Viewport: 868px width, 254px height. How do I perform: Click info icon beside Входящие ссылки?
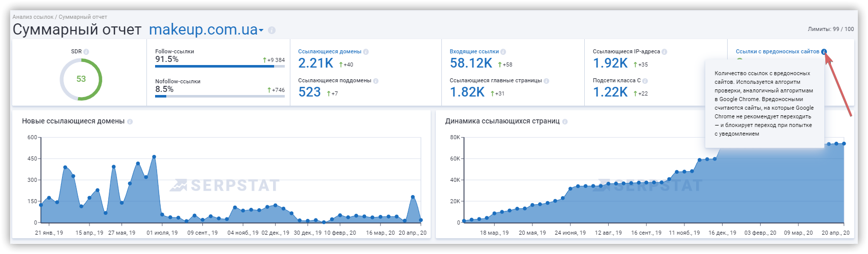pyautogui.click(x=503, y=52)
